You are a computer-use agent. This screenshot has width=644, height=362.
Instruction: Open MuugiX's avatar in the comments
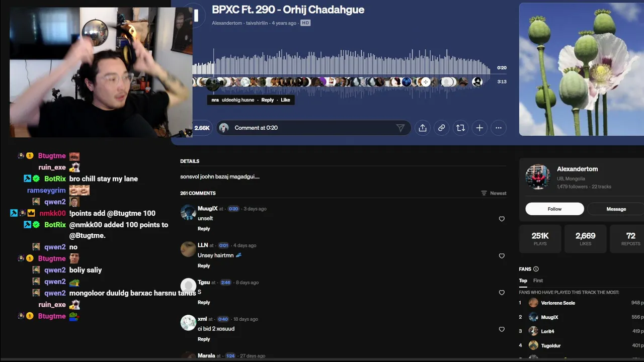point(188,212)
